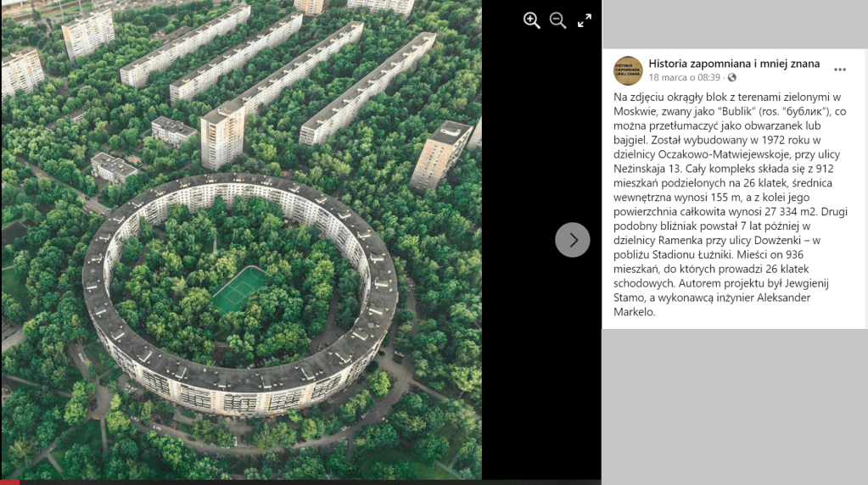Click the red bar at bottom-left corner
Viewport: 868px width, 485px height.
click(x=9, y=482)
